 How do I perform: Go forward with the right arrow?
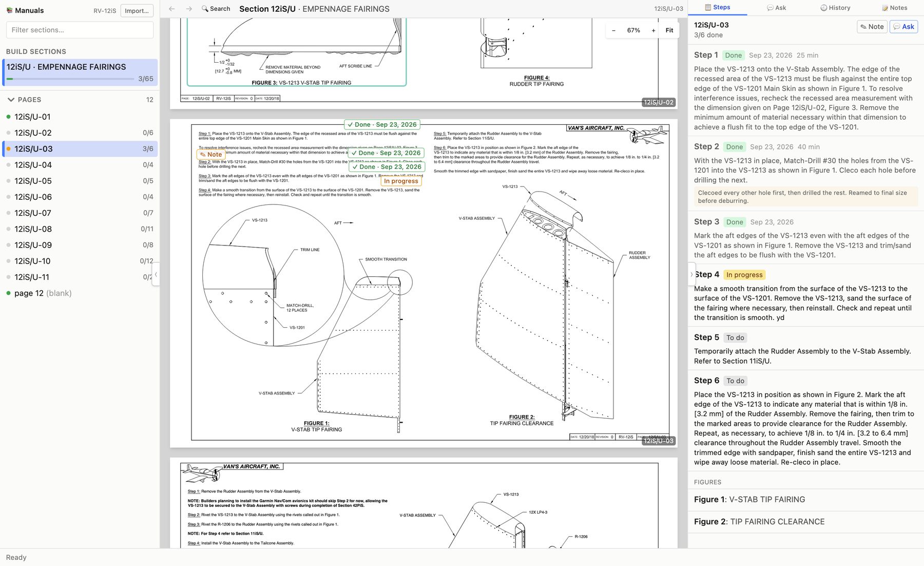[189, 9]
